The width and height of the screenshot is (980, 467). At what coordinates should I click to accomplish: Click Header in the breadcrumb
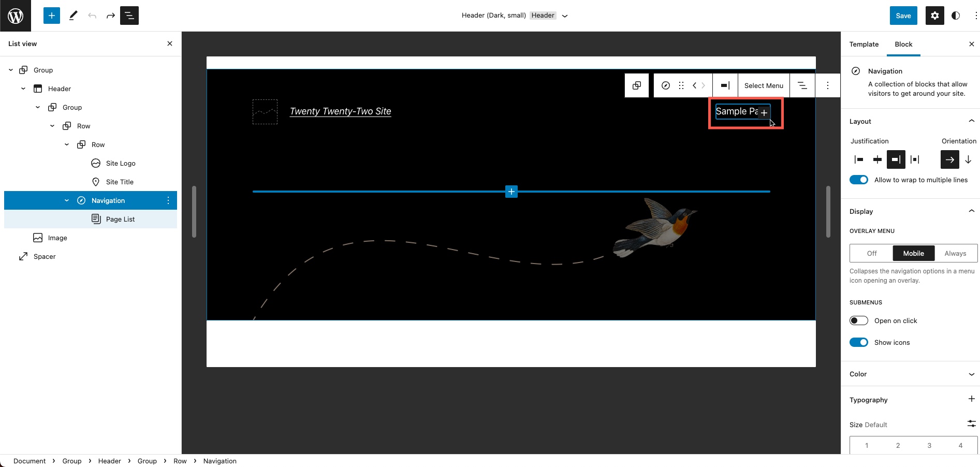pyautogui.click(x=110, y=461)
